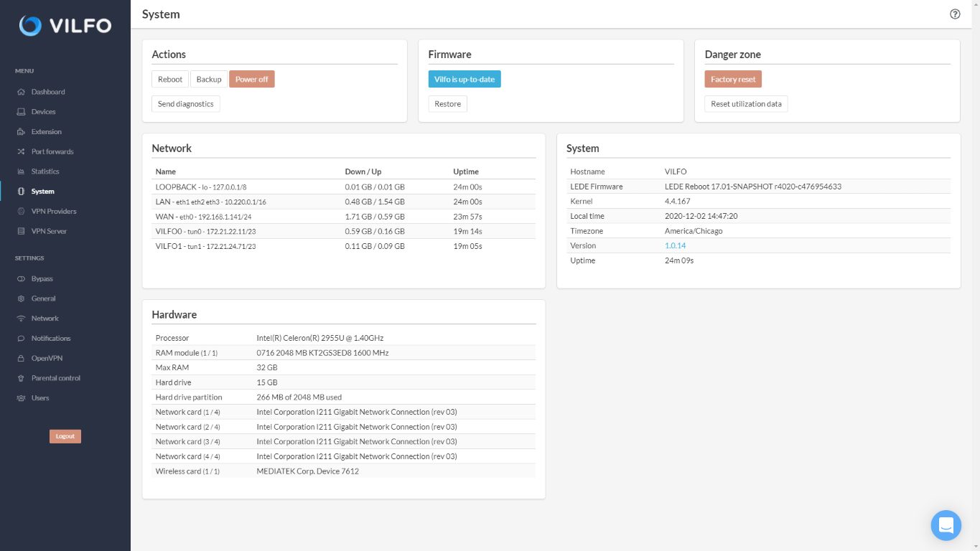Open VPN Providers menu item
980x551 pixels.
(53, 212)
